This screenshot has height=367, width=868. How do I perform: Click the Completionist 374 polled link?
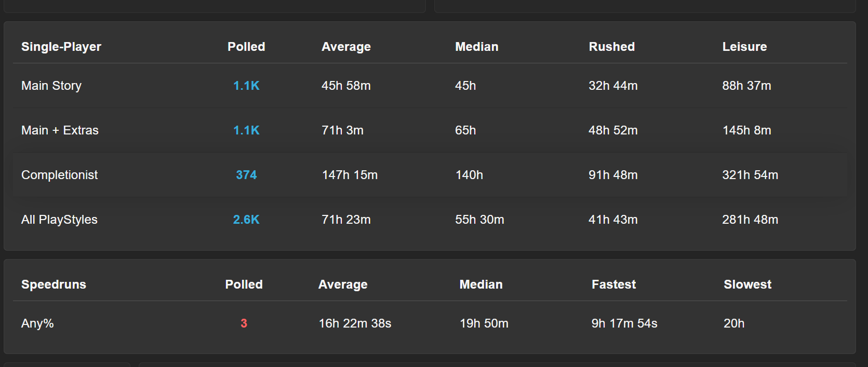246,175
